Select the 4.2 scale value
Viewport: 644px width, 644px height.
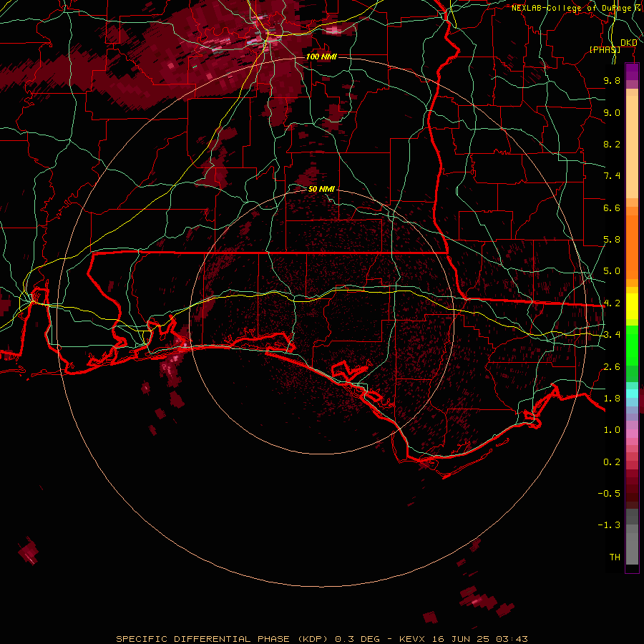[x=612, y=303]
